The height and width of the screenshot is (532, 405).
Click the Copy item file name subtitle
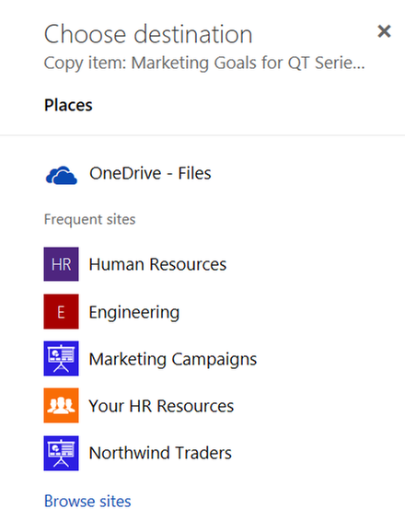pos(204,64)
